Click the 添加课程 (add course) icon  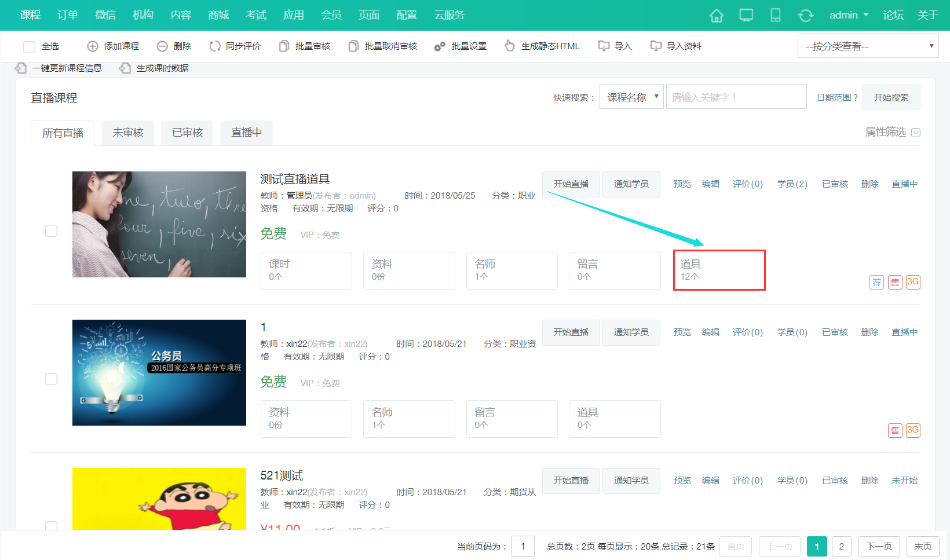pos(92,46)
